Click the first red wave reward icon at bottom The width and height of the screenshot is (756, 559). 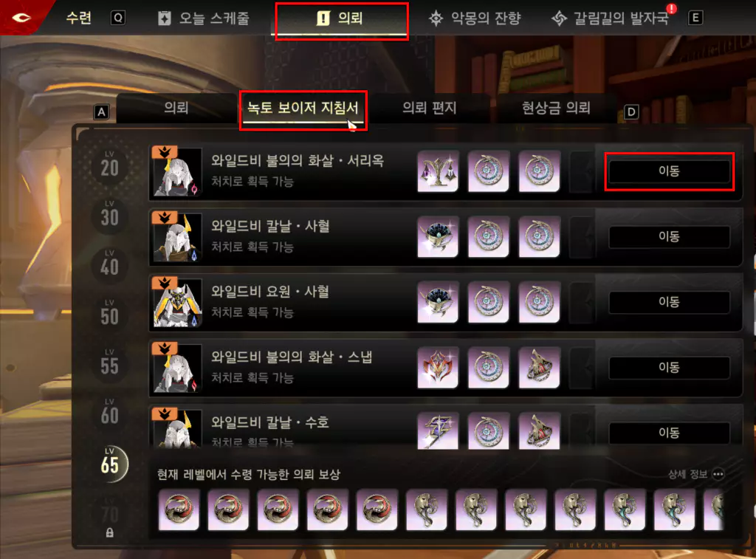[x=179, y=510]
